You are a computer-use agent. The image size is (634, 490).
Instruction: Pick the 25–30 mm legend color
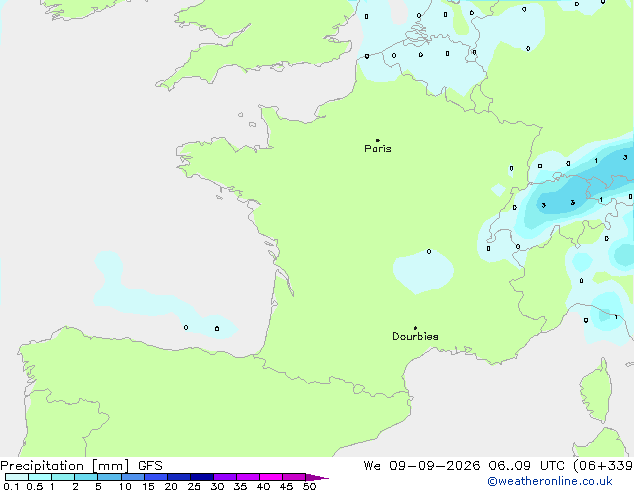(x=202, y=477)
